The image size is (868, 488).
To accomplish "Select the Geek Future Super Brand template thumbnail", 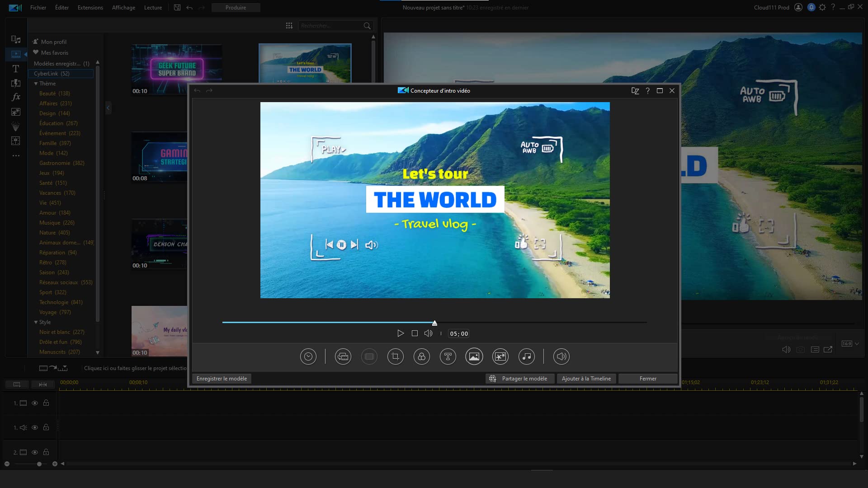I will pyautogui.click(x=176, y=69).
